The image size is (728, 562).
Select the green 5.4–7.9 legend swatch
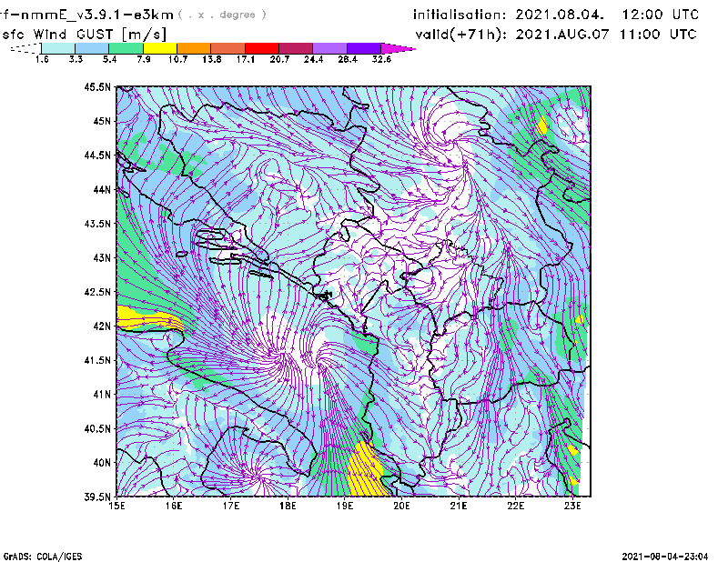point(126,48)
